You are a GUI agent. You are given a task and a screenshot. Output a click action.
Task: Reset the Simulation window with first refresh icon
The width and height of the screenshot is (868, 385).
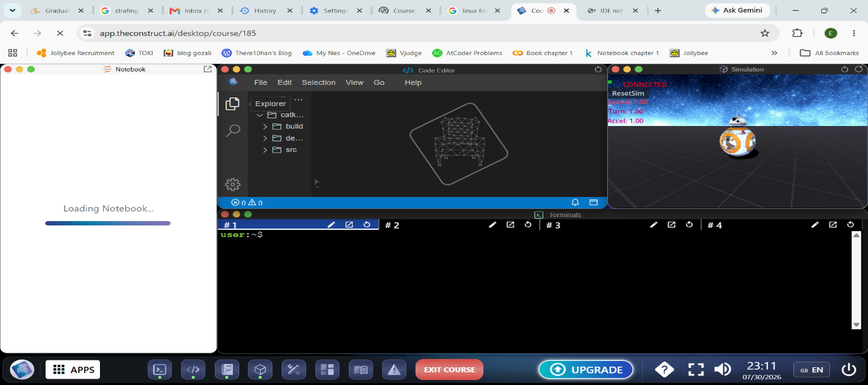(845, 69)
